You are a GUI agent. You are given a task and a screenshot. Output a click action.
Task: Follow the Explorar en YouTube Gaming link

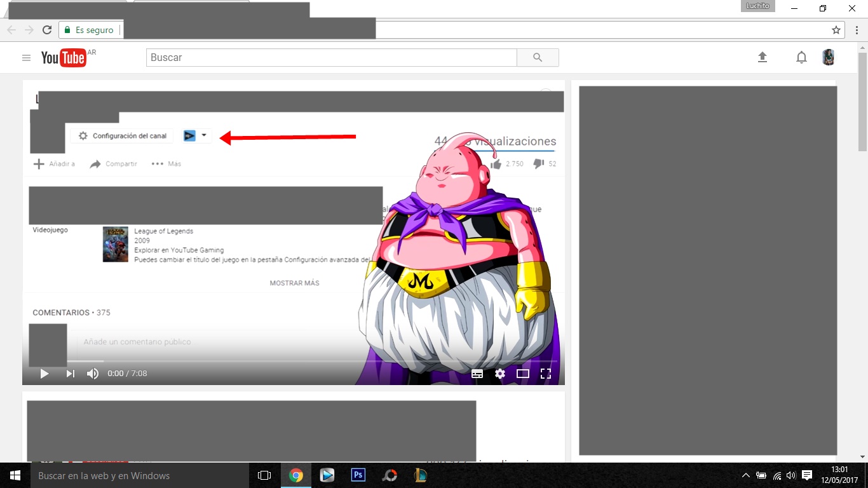click(179, 250)
